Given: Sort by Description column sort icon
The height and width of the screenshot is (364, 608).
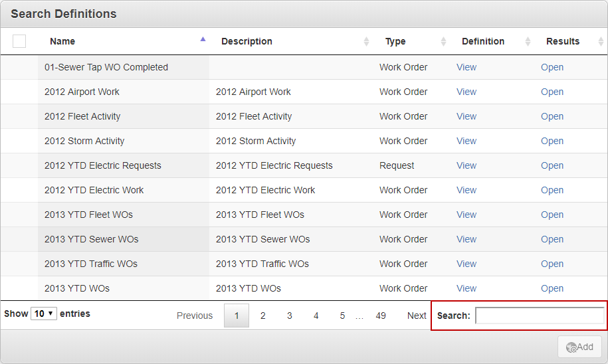Looking at the screenshot, I should tap(366, 41).
